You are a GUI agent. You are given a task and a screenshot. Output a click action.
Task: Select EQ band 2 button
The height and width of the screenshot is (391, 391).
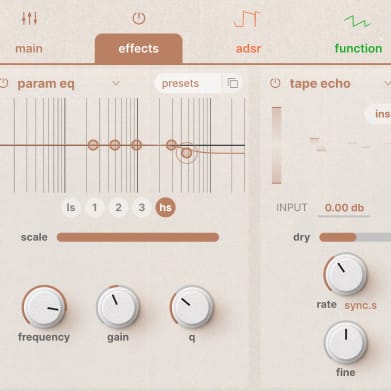coord(118,208)
